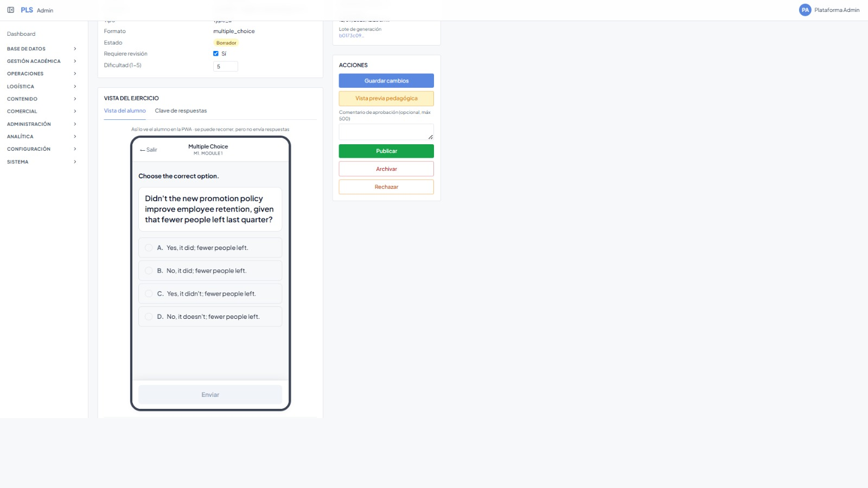Click the multiple_choice format value
Viewport: 868px width, 488px height.
[x=234, y=31]
